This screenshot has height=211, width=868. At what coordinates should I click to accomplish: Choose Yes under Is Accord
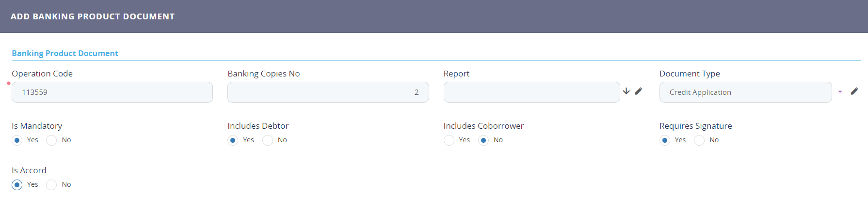point(17,185)
